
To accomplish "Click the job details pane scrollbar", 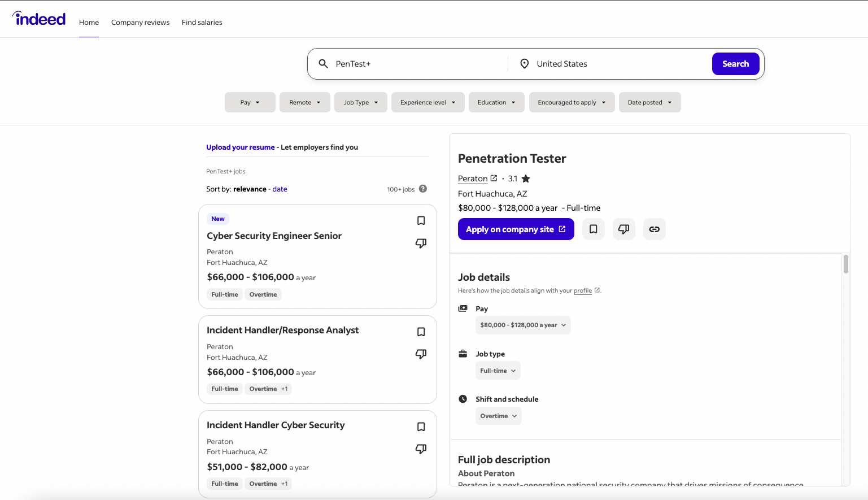I will [845, 264].
